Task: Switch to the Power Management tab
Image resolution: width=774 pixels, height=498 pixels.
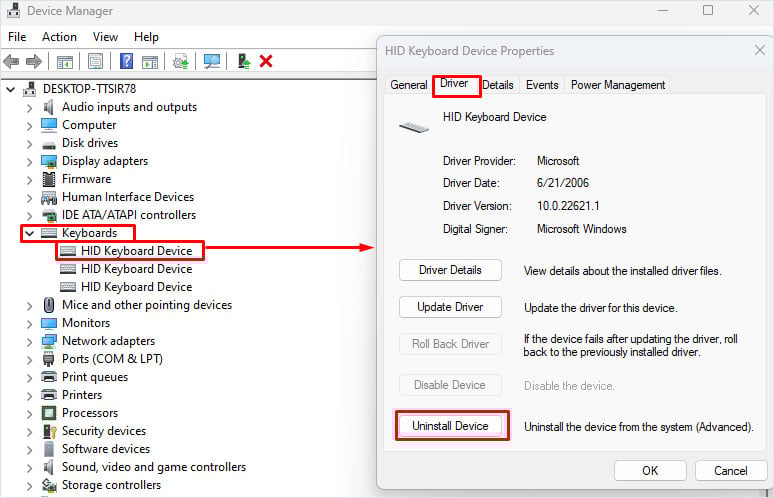Action: coord(618,85)
